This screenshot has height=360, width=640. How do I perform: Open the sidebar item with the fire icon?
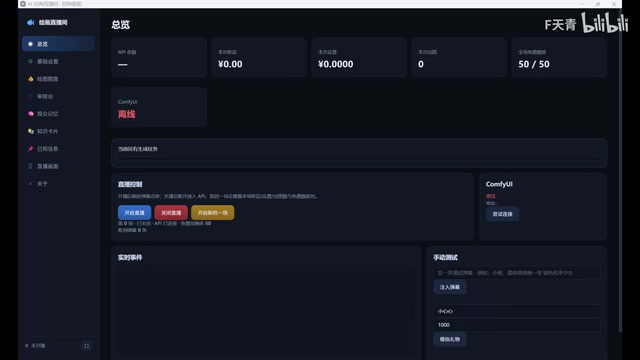click(58, 79)
